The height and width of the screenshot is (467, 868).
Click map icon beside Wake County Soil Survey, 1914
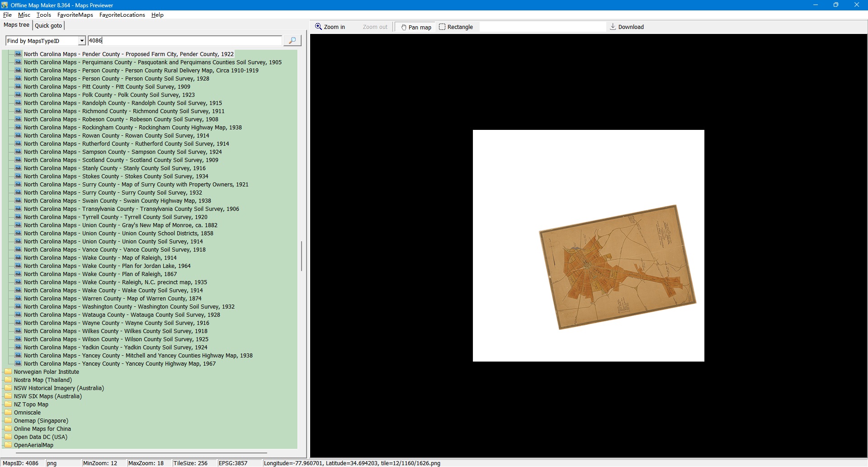point(18,290)
